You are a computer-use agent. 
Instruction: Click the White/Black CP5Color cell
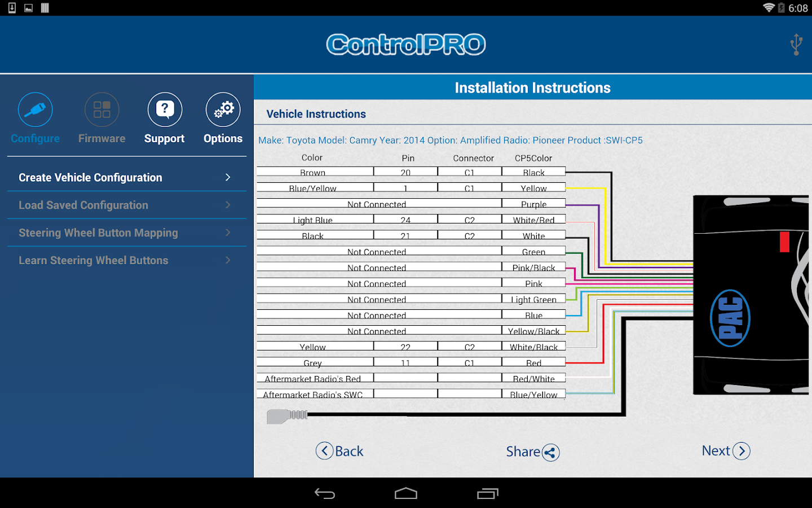[533, 346]
